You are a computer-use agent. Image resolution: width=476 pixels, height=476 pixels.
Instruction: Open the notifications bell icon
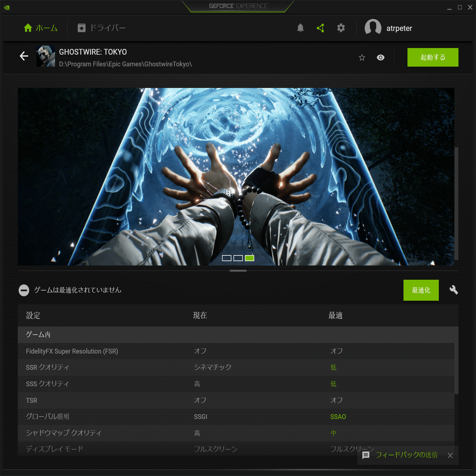click(300, 28)
